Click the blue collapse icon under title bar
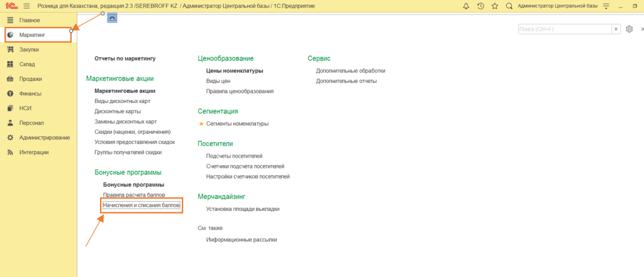This screenshot has width=644, height=277. (x=112, y=18)
